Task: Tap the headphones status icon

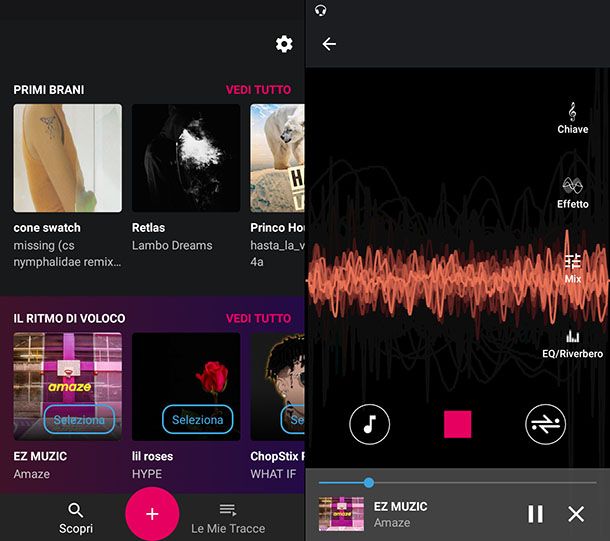Action: click(x=321, y=10)
